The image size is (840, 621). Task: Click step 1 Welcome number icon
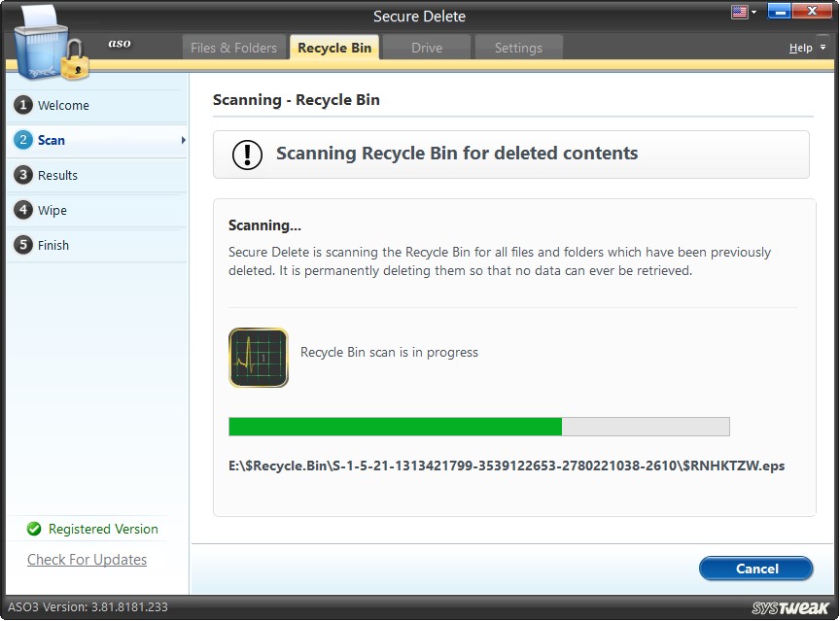(x=23, y=105)
